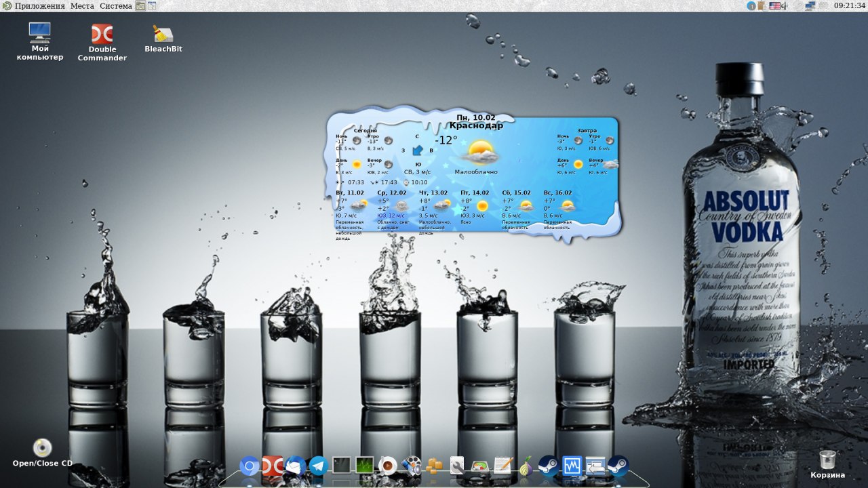868x488 pixels.
Task: Open the first Steam dock icon
Action: pyautogui.click(x=549, y=466)
